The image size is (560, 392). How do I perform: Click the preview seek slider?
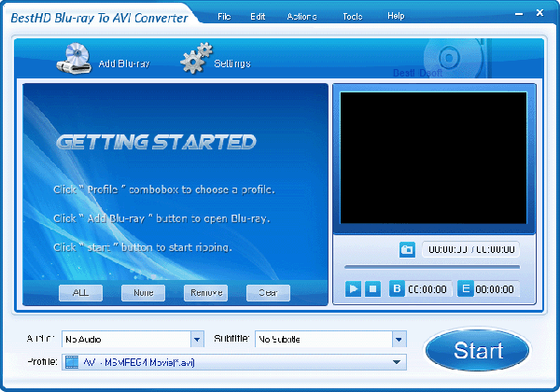pyautogui.click(x=432, y=267)
